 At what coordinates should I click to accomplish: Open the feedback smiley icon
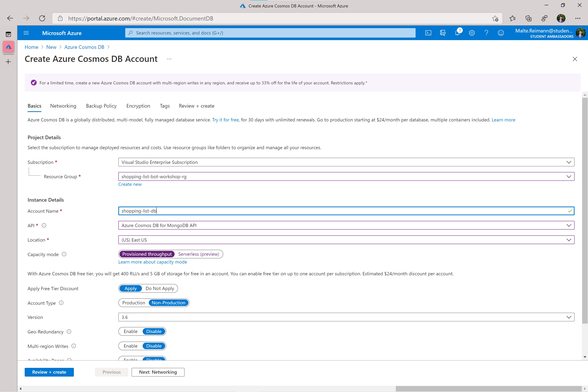coord(501,33)
